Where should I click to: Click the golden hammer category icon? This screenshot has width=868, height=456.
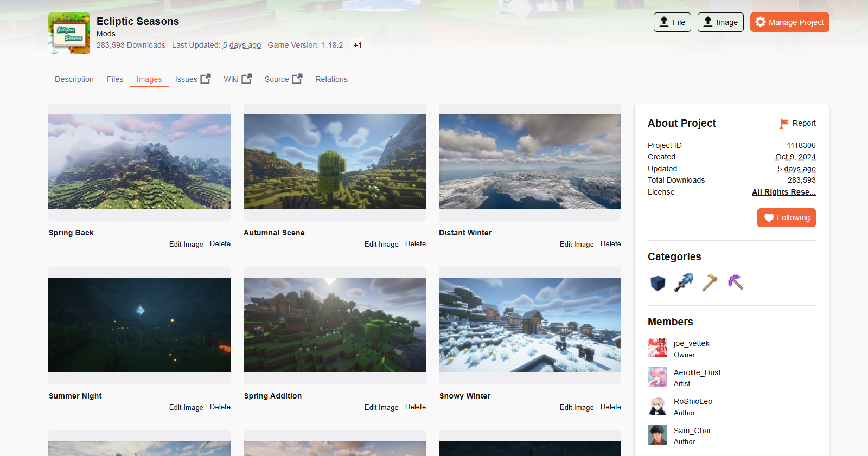pyautogui.click(x=710, y=282)
